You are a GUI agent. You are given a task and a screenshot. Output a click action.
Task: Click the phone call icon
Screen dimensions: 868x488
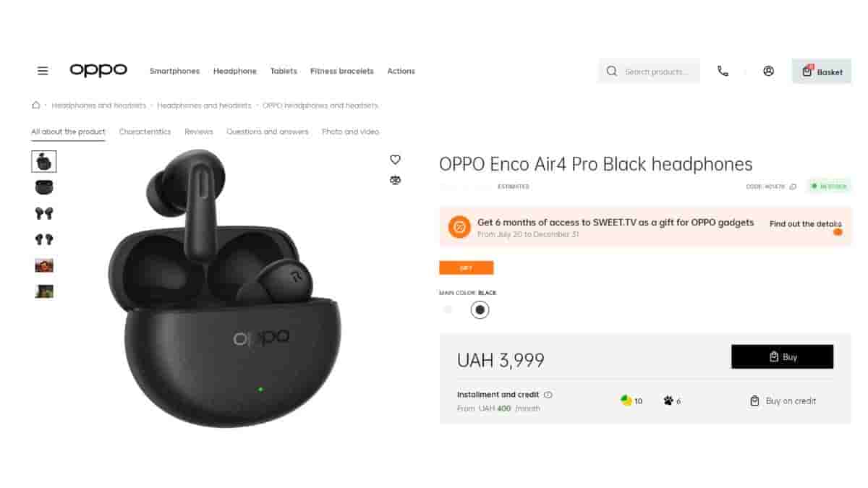(723, 71)
